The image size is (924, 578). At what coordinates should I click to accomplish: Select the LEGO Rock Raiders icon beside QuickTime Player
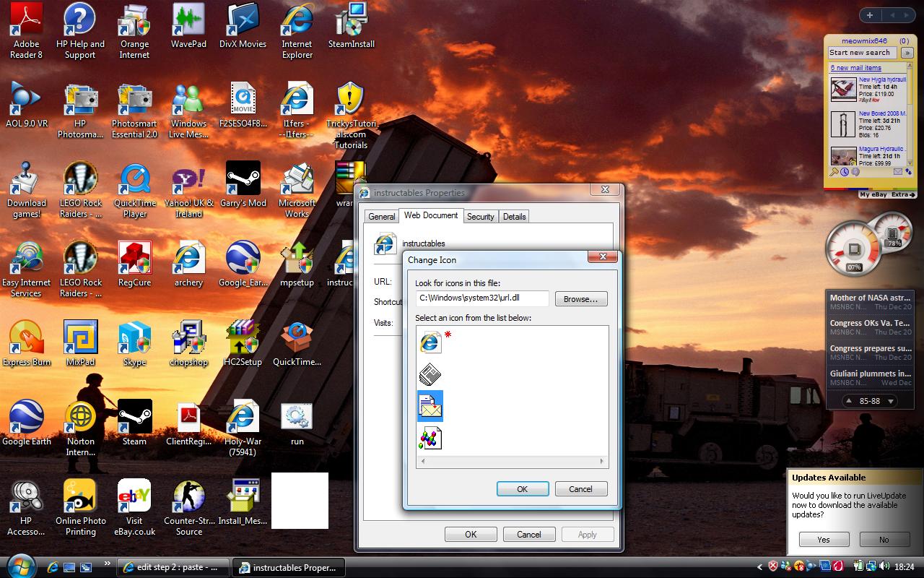80,190
